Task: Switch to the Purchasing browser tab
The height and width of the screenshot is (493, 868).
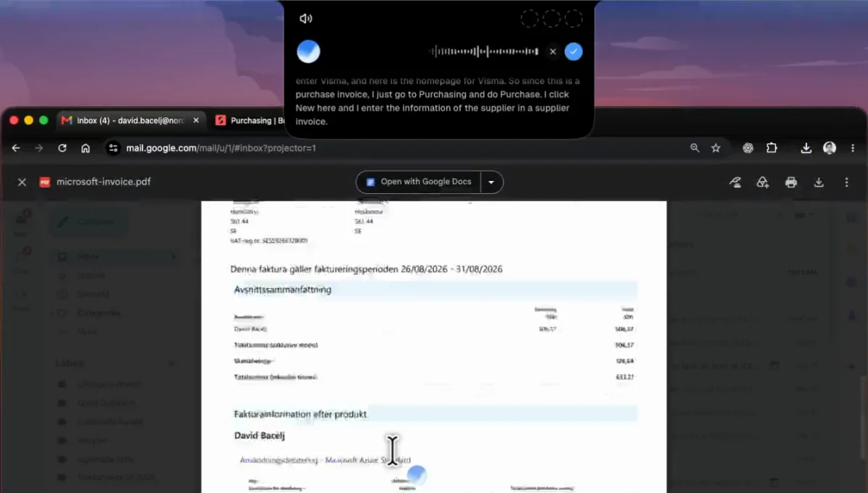Action: (x=250, y=120)
